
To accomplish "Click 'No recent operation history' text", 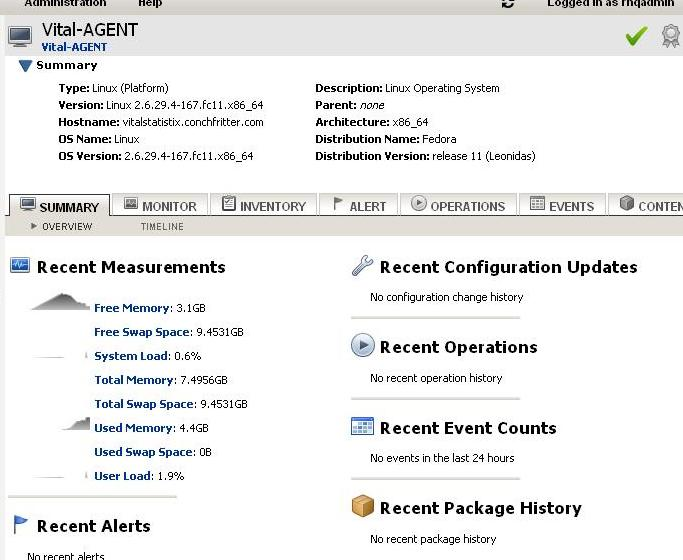I will [x=436, y=378].
